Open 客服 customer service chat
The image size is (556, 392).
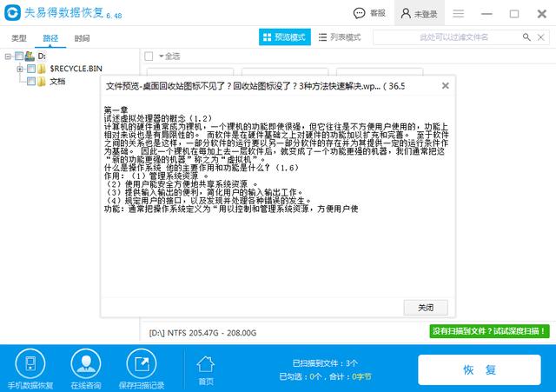coord(369,13)
